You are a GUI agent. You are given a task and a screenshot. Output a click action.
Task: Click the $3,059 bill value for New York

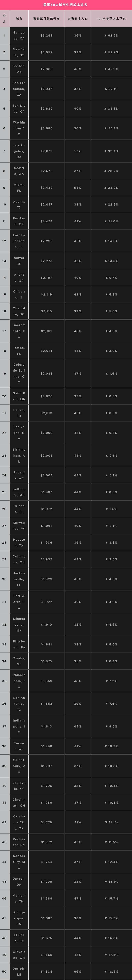tap(46, 52)
